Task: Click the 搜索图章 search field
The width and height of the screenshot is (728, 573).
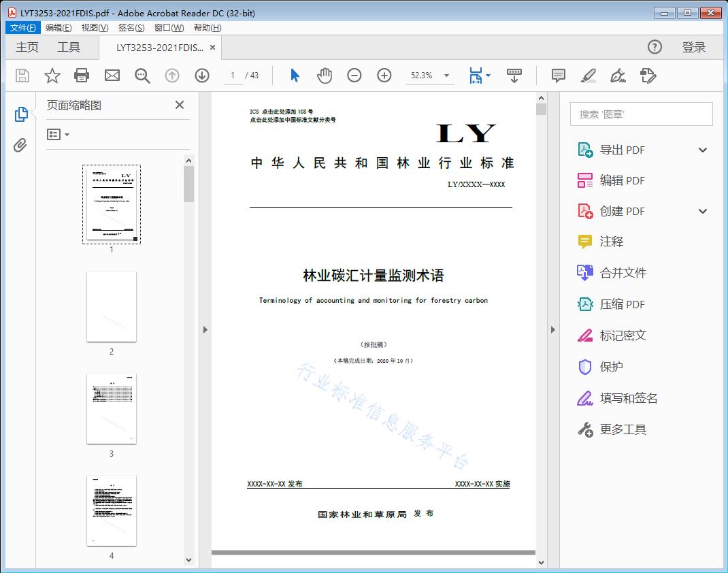Action: click(640, 114)
